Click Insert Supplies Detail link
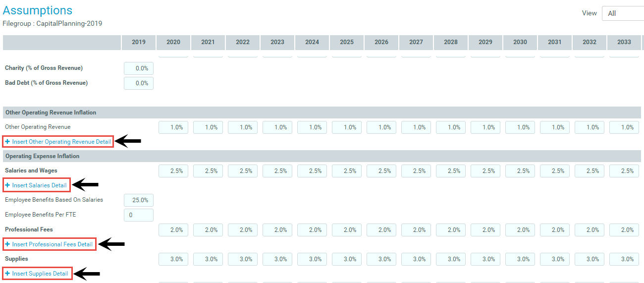The width and height of the screenshot is (644, 283). (x=40, y=274)
